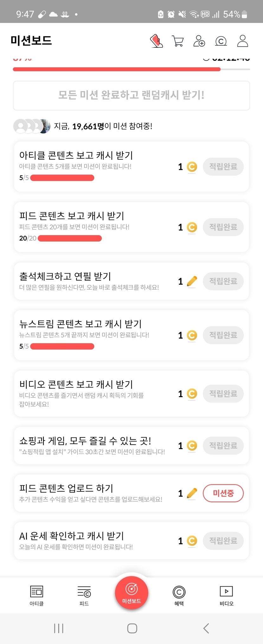Click the 피드 콘텐츠 20/20 progress bar
The width and height of the screenshot is (263, 644).
point(70,238)
